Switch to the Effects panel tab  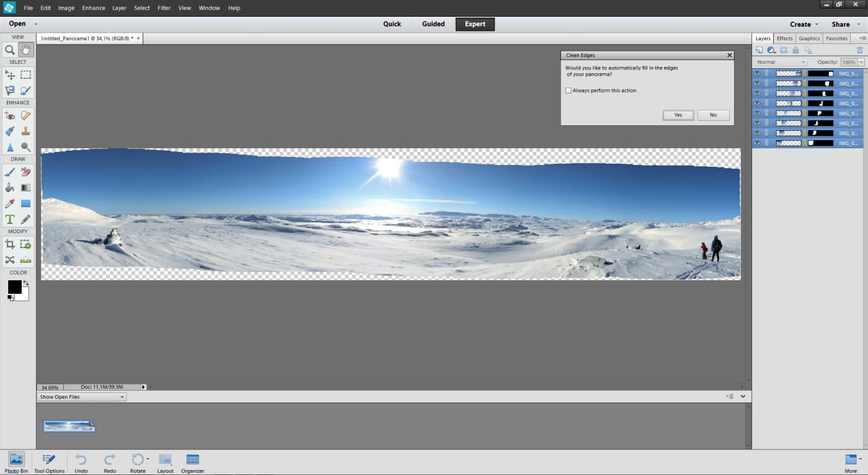pyautogui.click(x=784, y=38)
